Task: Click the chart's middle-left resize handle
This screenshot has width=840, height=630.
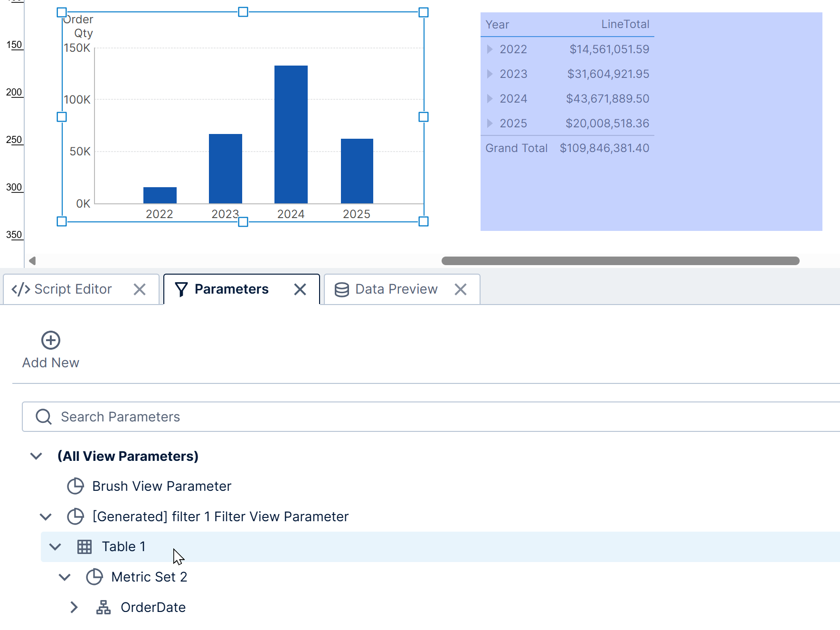Action: click(62, 117)
